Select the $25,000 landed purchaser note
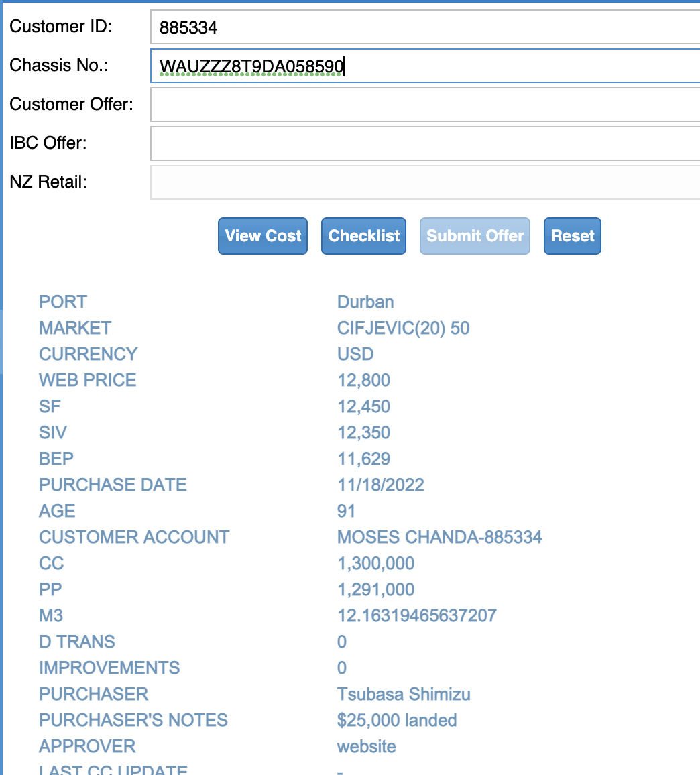The width and height of the screenshot is (700, 775). click(397, 720)
